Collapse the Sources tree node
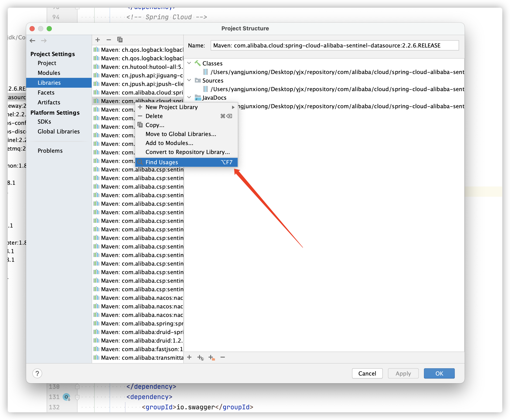Screen dimensions: 510x420 point(189,80)
